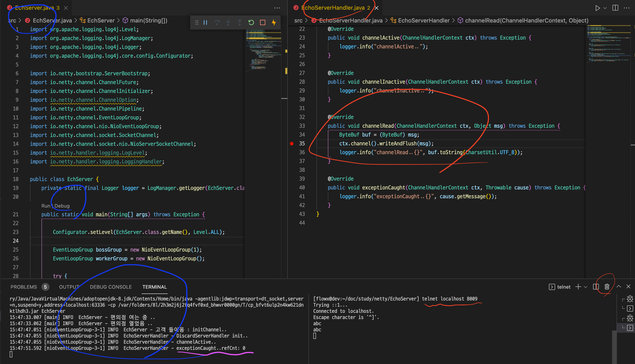Open the new terminal profile dropdown
This screenshot has width=635, height=364.
point(585,287)
